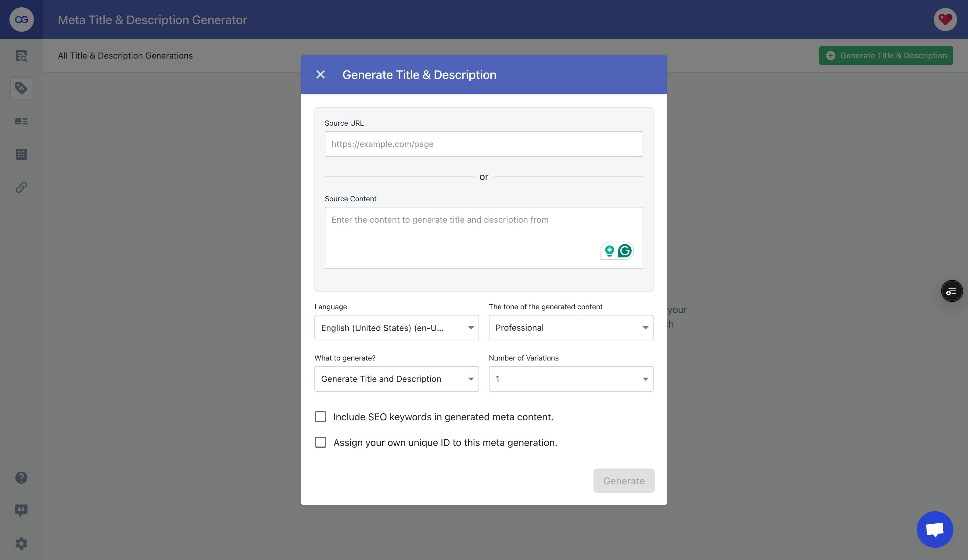Screen dimensions: 968x560
Task: Click All Title & Description Generations heading
Action: [125, 56]
